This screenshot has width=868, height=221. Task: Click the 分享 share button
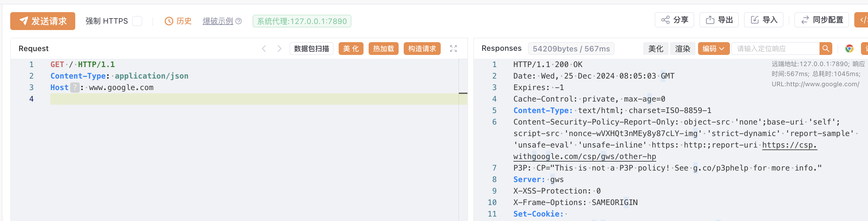(x=674, y=20)
